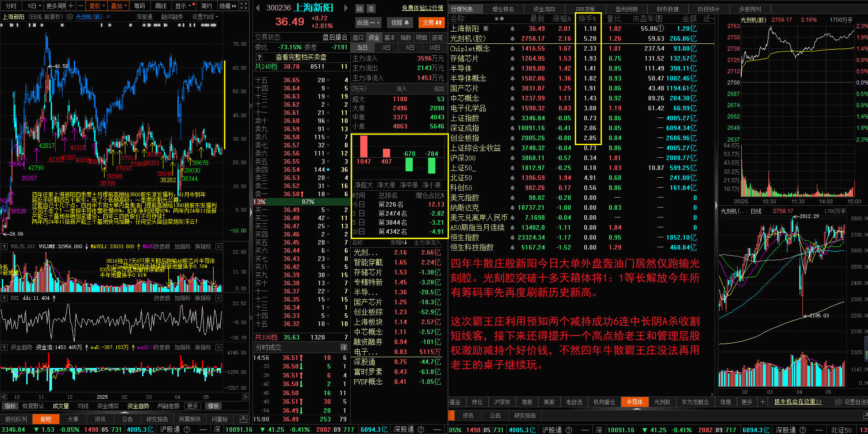Add watchlist tab with plus icon

click(x=763, y=402)
